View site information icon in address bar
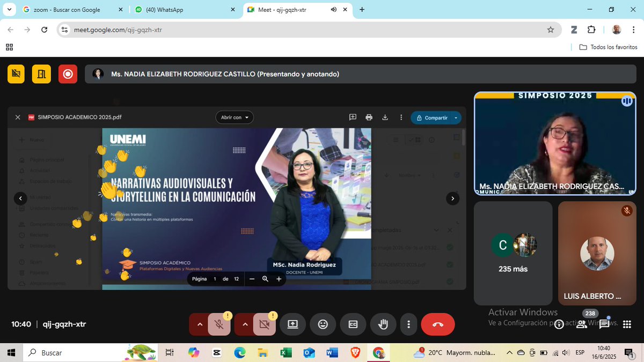Screen dimensions: 644x362 point(64,29)
